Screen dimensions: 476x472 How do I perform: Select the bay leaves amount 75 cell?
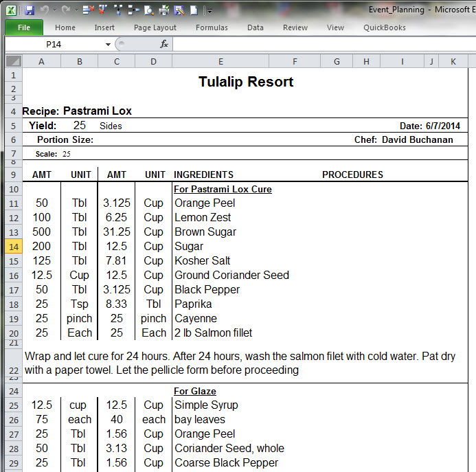coord(42,420)
